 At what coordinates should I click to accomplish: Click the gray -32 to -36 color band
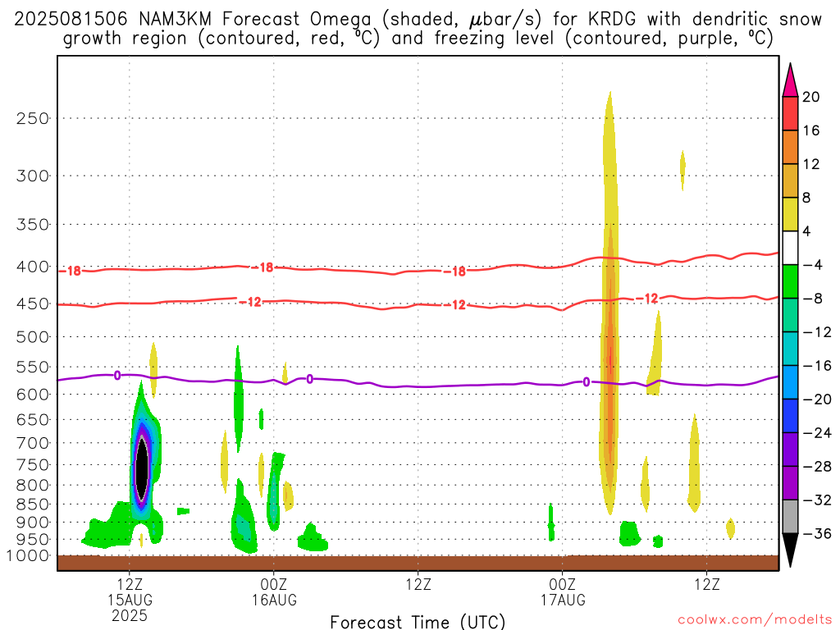pos(790,517)
